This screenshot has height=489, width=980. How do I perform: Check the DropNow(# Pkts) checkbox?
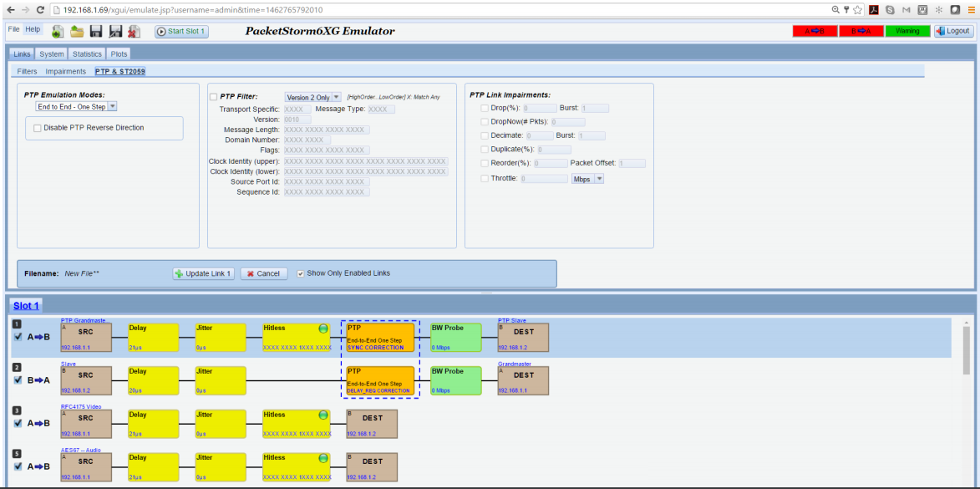485,122
